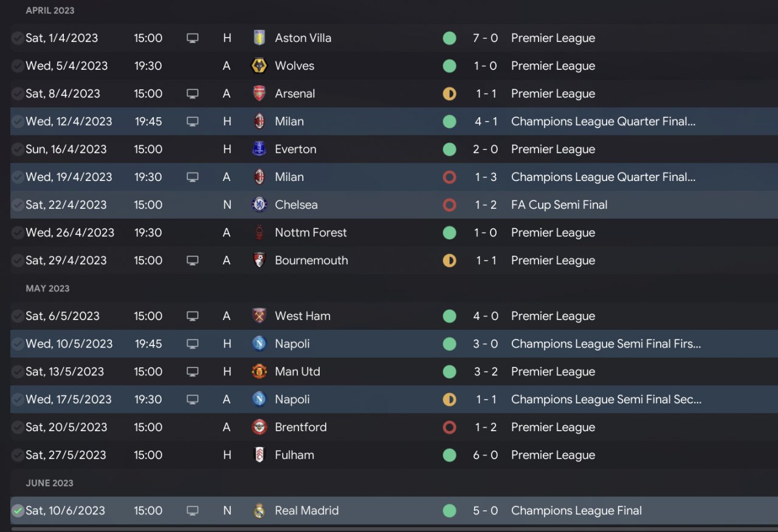Click the Arsenal club crest
This screenshot has width=778, height=532.
(260, 94)
